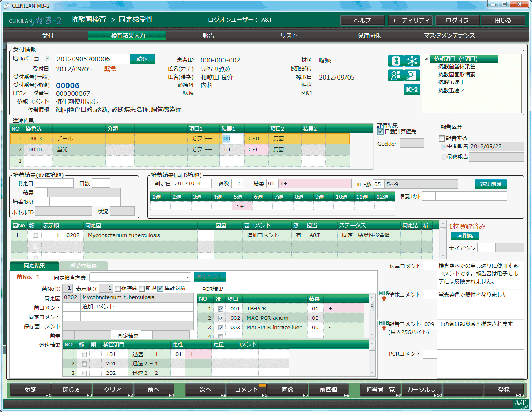Click the 登録 F12 button
Viewport: 532px width, 412px height.
(503, 390)
